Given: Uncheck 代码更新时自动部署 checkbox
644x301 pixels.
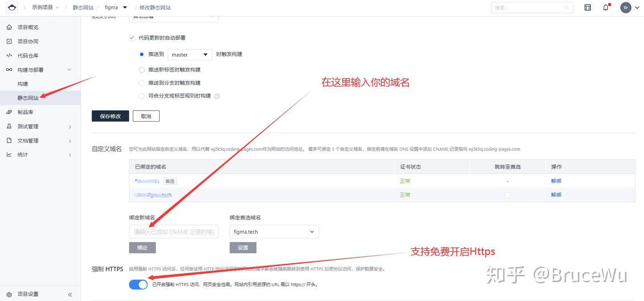Looking at the screenshot, I should coord(132,38).
